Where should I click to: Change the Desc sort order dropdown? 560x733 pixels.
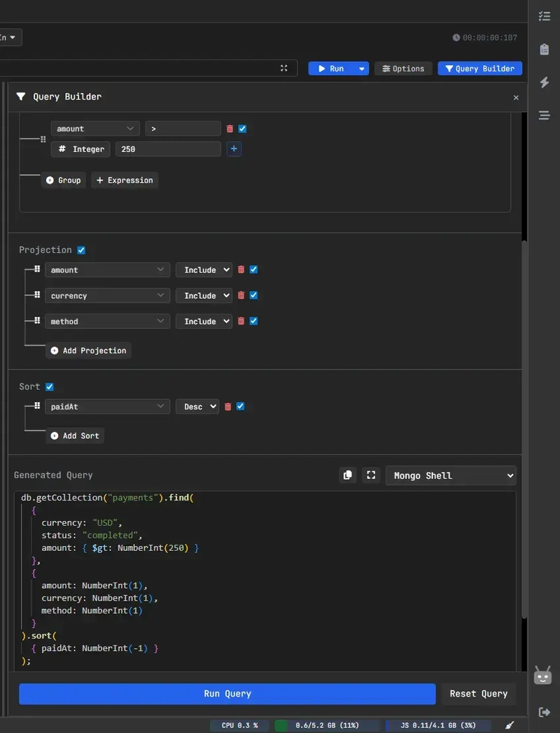click(x=201, y=407)
